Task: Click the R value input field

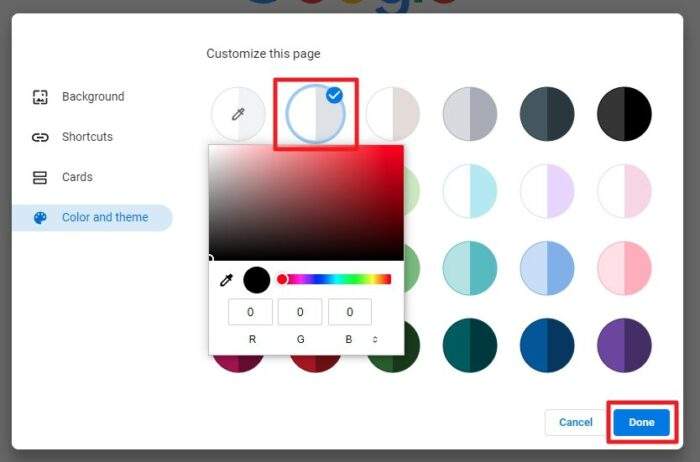Action: (x=250, y=312)
